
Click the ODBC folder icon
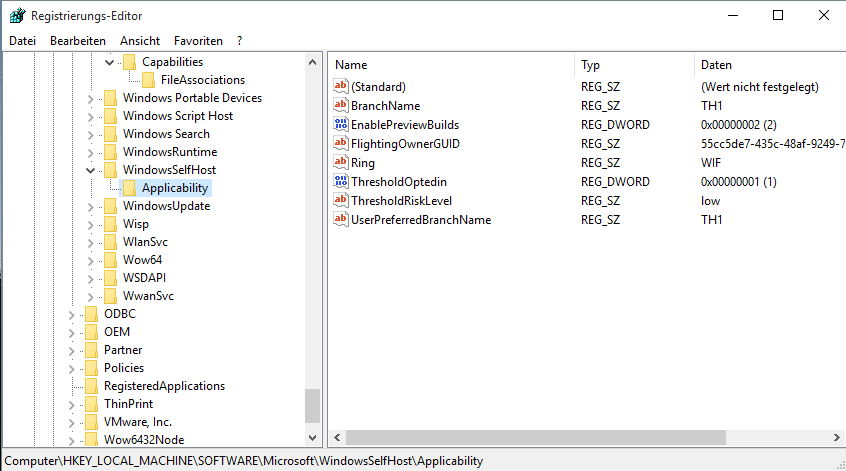[92, 314]
